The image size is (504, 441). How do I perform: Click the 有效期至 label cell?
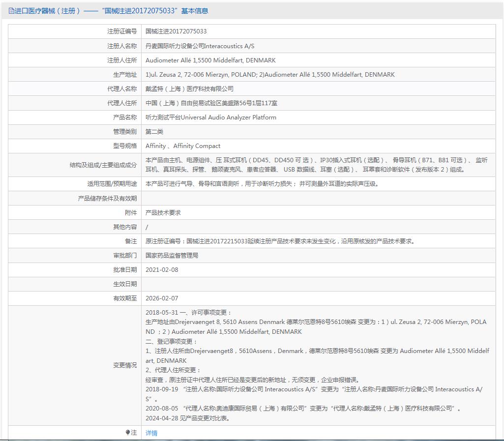tap(75, 298)
